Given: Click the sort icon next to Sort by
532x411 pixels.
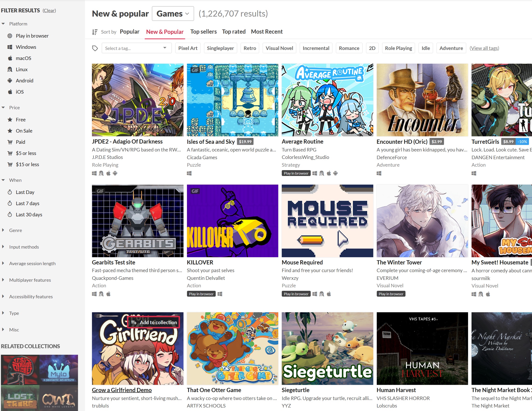Looking at the screenshot, I should pos(95,32).
